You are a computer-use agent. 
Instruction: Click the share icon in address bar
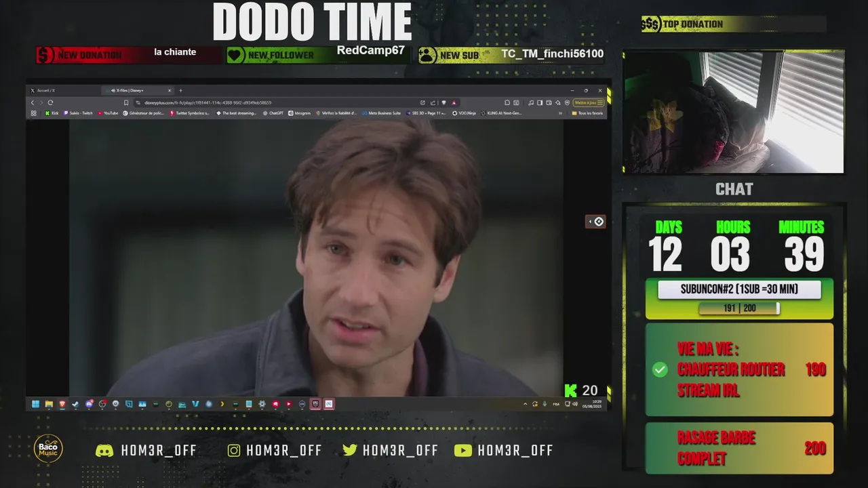(433, 102)
